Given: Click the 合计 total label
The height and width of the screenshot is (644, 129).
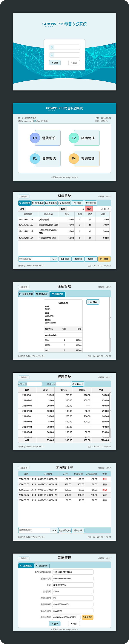Looking at the screenshot, I should (x=89, y=209).
